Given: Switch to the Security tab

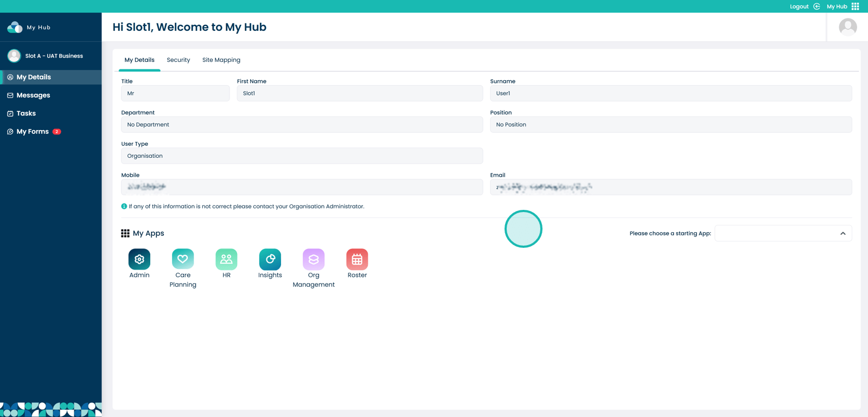Looking at the screenshot, I should pos(178,60).
